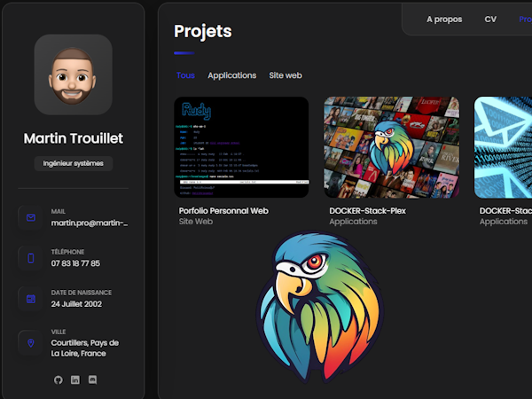Click the location pin icon
Image resolution: width=532 pixels, height=399 pixels.
click(x=30, y=342)
